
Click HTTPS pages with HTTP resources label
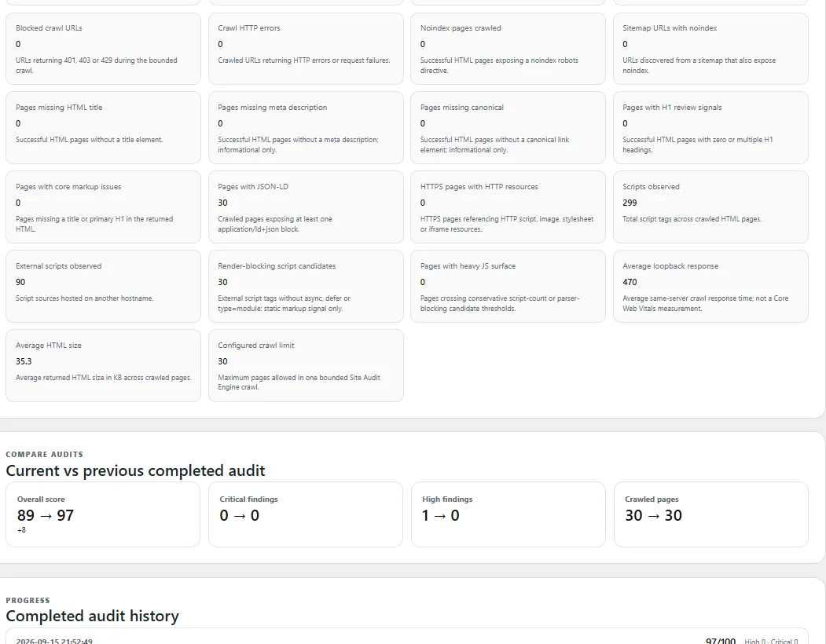pos(479,186)
